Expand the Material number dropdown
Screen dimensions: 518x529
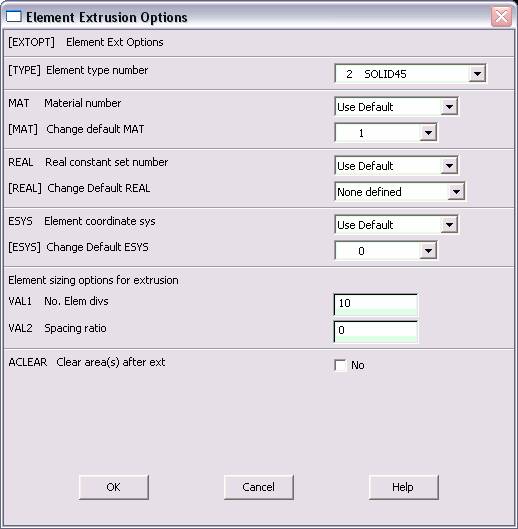pos(396,107)
